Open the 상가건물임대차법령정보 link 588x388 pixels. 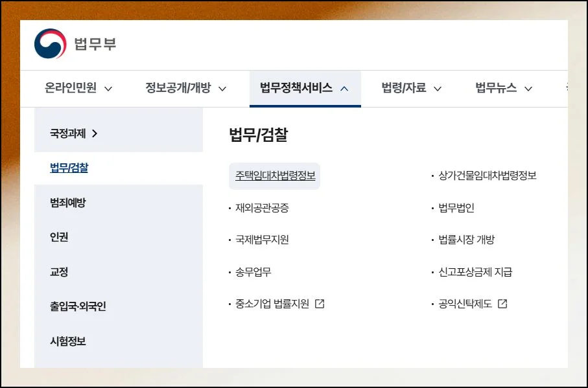tap(487, 176)
